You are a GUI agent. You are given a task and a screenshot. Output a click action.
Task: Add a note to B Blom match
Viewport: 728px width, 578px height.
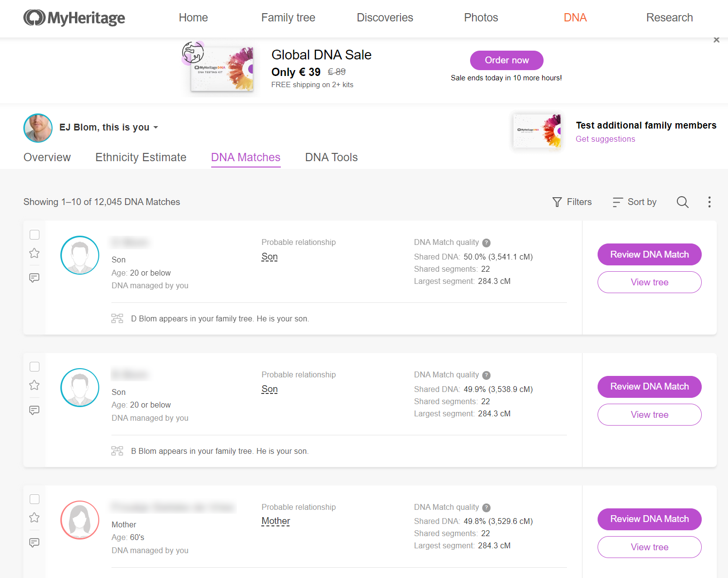click(35, 410)
